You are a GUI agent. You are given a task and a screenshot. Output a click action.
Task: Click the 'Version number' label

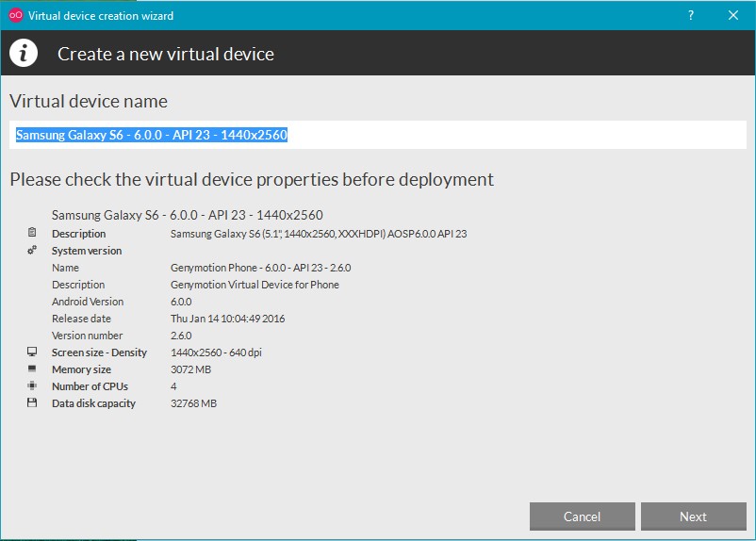pos(88,336)
